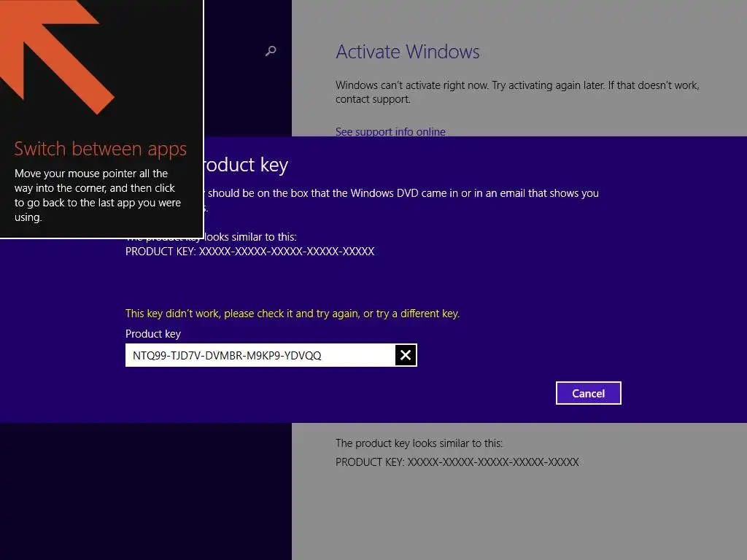Click the 'Windows DVD came in' description text
This screenshot has width=747, height=560.
point(403,193)
